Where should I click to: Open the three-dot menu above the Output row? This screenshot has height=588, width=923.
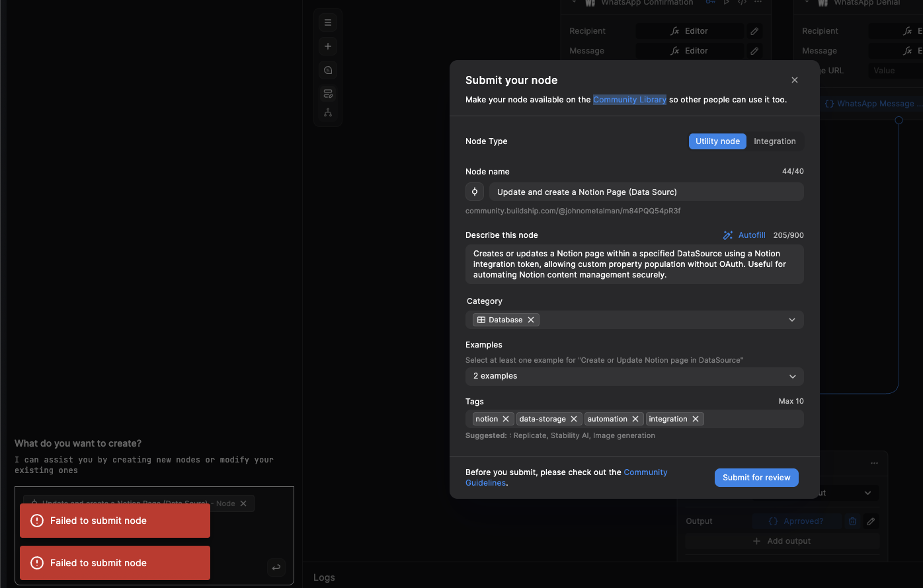874,463
